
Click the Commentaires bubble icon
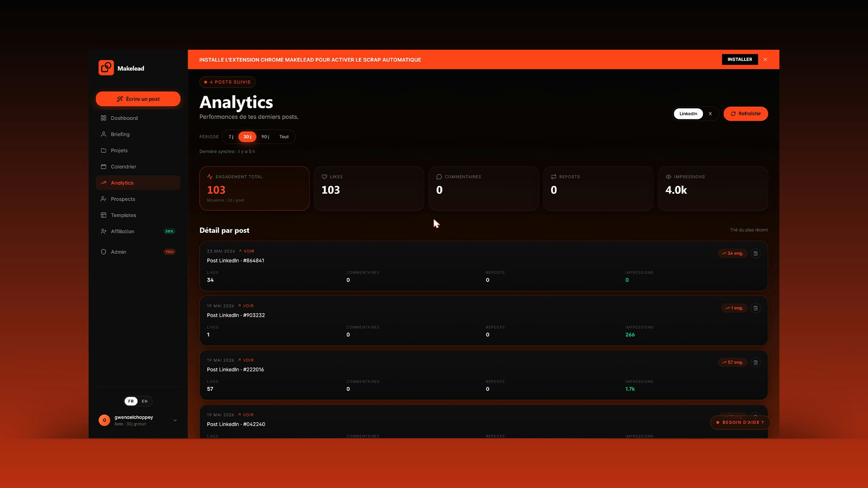coord(439,177)
